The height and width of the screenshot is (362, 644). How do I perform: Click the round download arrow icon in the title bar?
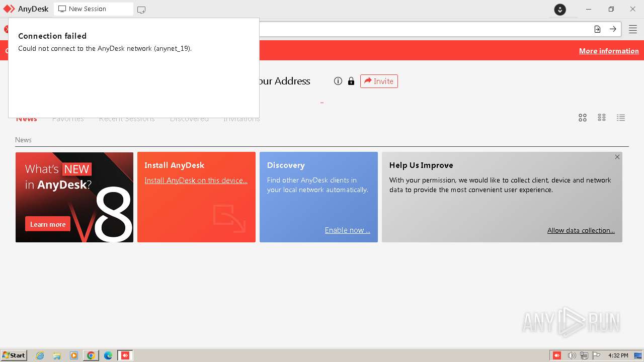(x=560, y=9)
